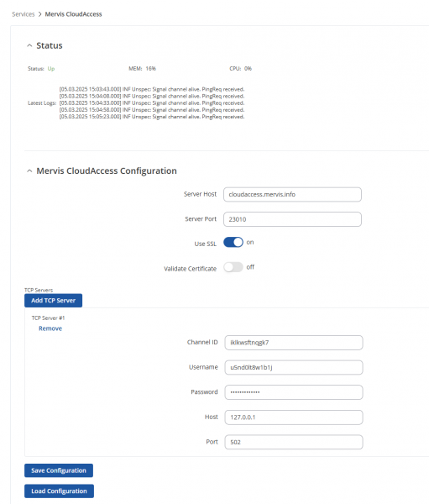Collapse the Status section chevron
429x504 pixels.
coord(29,45)
